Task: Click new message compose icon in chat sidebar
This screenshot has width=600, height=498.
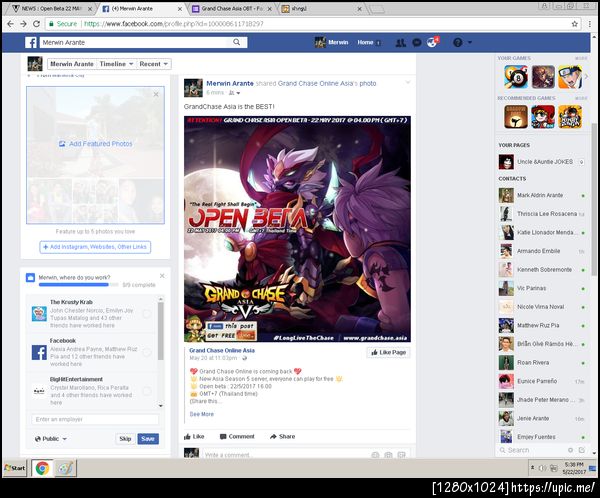Action: click(582, 450)
